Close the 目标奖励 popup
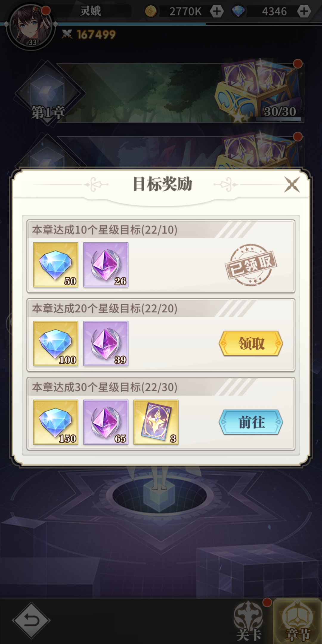 pyautogui.click(x=292, y=184)
